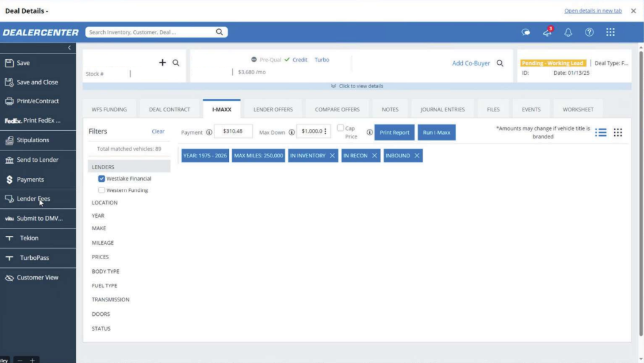Remove the IN INVENTORY filter chip
This screenshot has width=644, height=363.
(x=332, y=155)
